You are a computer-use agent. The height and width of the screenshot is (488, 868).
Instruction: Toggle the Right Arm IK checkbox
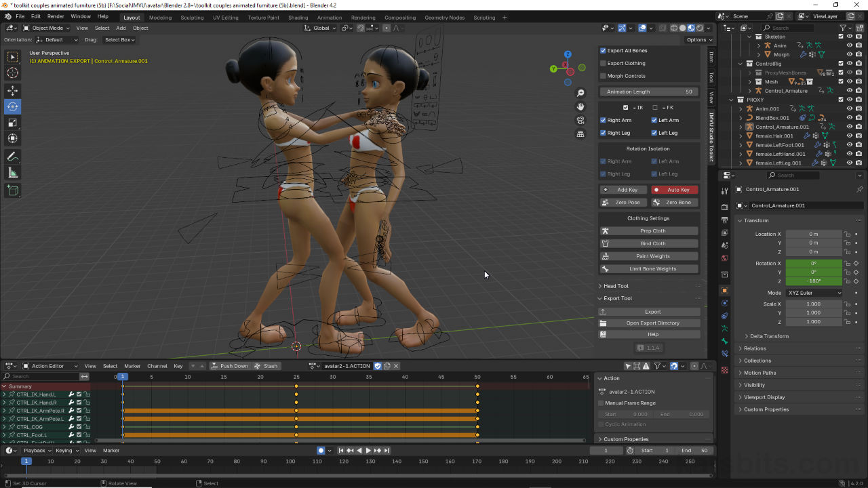coord(603,120)
